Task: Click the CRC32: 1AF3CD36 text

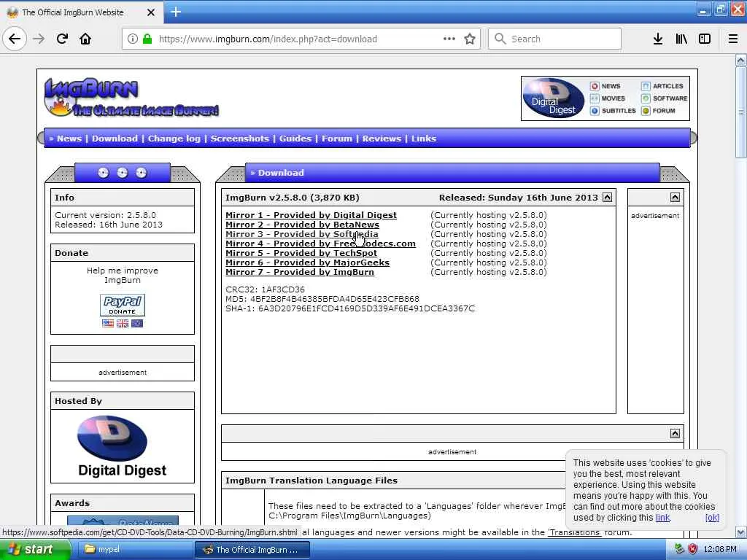Action: [x=265, y=289]
